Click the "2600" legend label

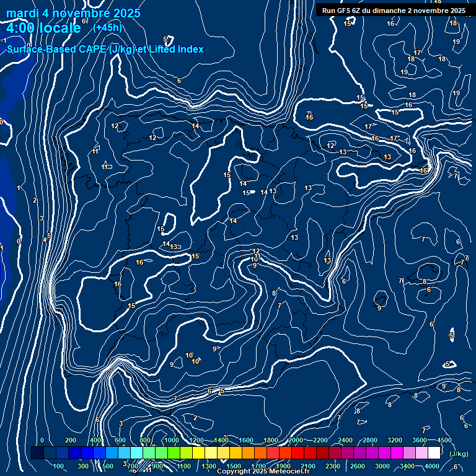(x=357, y=466)
